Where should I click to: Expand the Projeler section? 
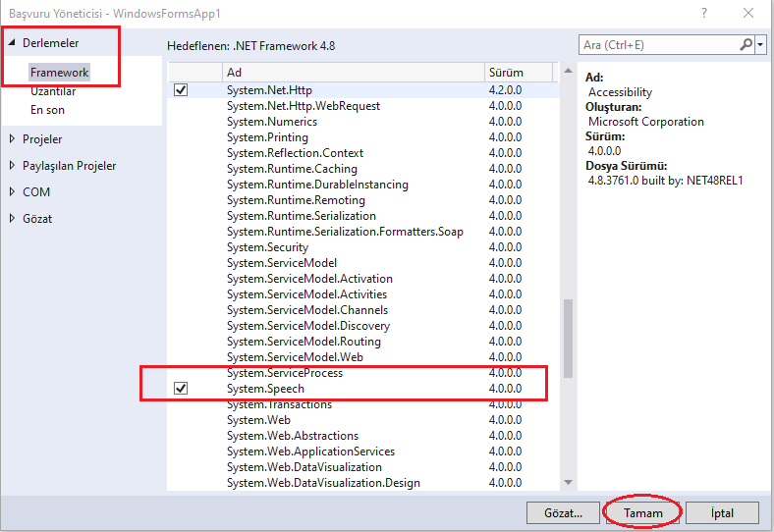pyautogui.click(x=12, y=139)
